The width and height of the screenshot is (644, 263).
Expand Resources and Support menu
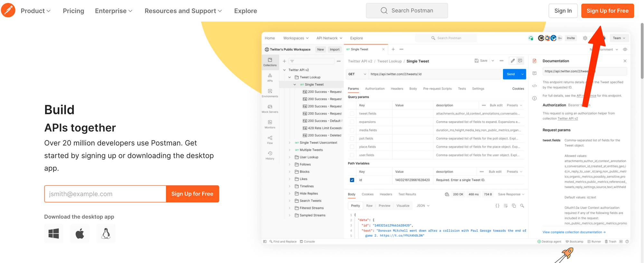183,11
